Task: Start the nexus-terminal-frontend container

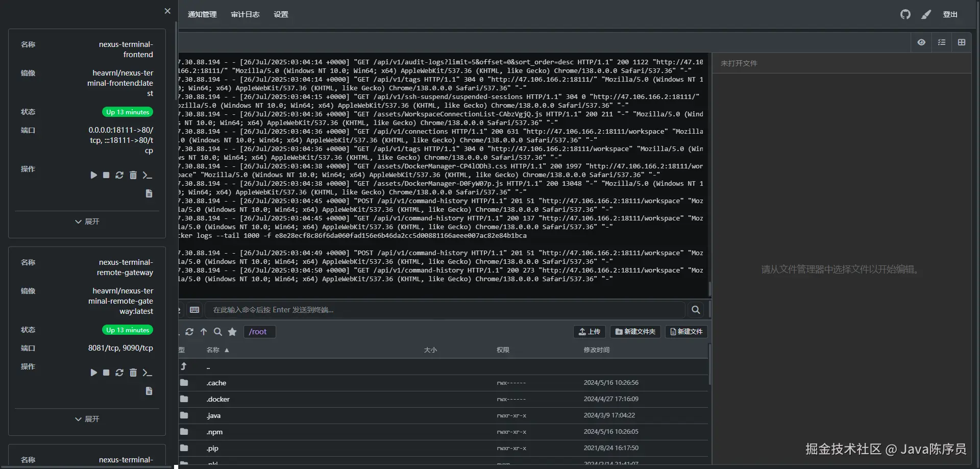Action: point(93,175)
